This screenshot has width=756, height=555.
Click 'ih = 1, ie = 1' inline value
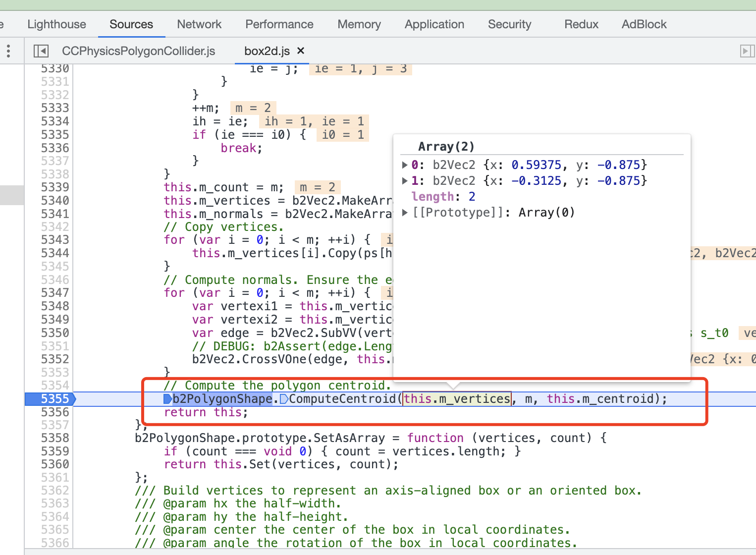coord(315,121)
